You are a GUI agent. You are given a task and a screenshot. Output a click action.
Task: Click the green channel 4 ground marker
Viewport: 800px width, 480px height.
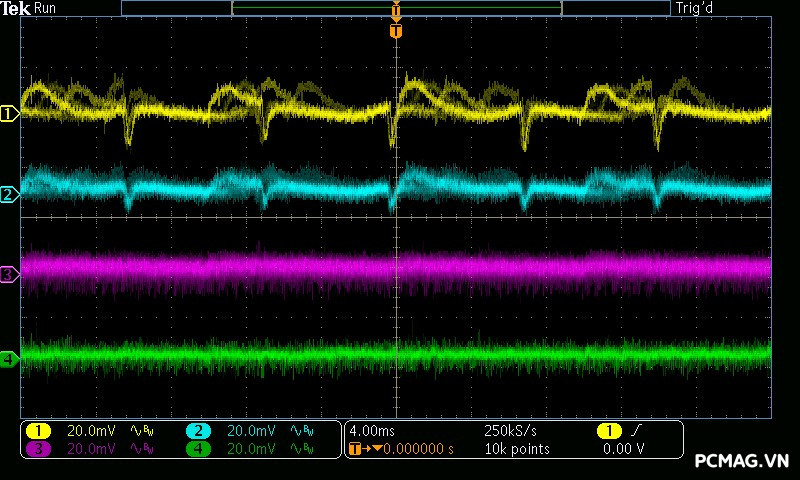coord(9,358)
